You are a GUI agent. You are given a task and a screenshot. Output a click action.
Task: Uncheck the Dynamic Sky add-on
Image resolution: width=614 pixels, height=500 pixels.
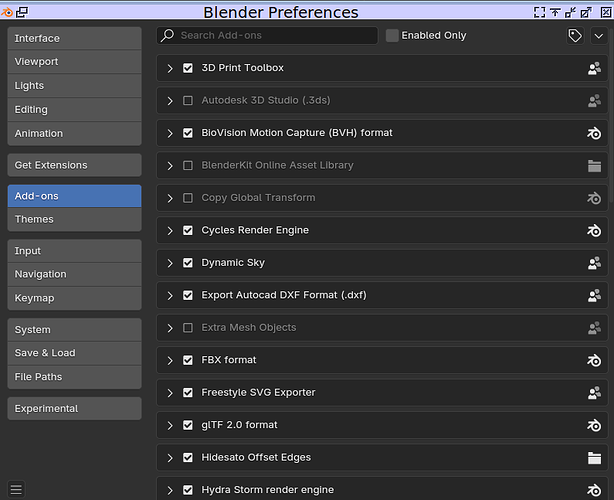pos(188,263)
